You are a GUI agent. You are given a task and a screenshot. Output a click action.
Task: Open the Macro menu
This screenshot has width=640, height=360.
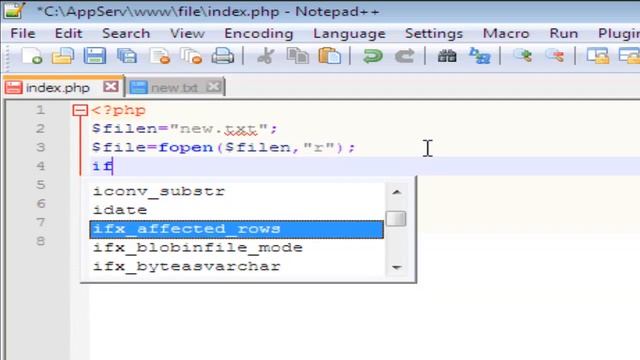(506, 33)
